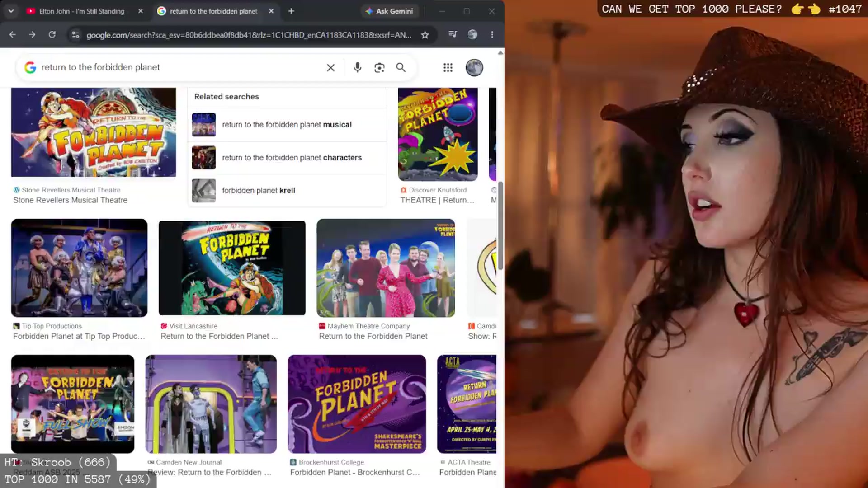
Task: Switch to the Elton John I'm Still Standing tab
Action: tap(81, 11)
